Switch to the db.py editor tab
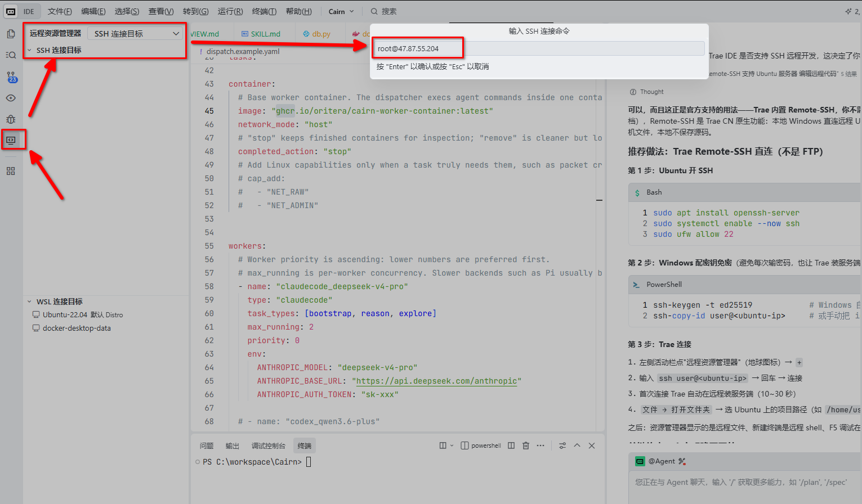 tap(316, 34)
